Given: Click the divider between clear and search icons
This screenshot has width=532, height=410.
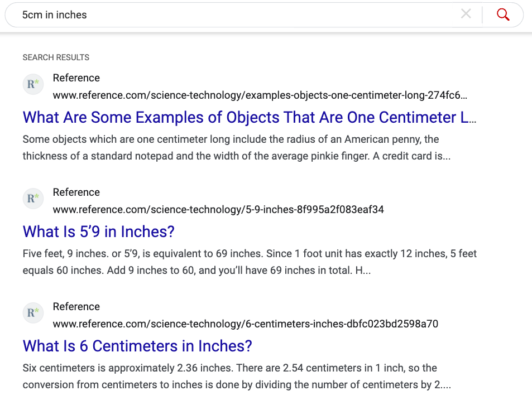Looking at the screenshot, I should tap(482, 15).
